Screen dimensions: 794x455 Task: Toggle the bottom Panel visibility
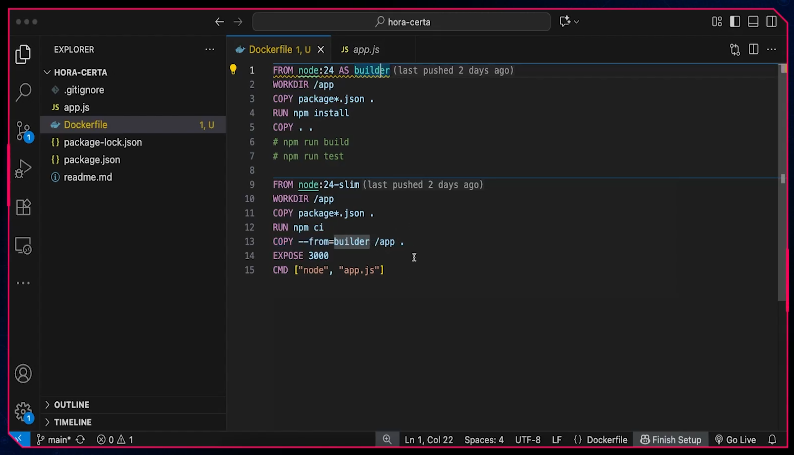752,21
